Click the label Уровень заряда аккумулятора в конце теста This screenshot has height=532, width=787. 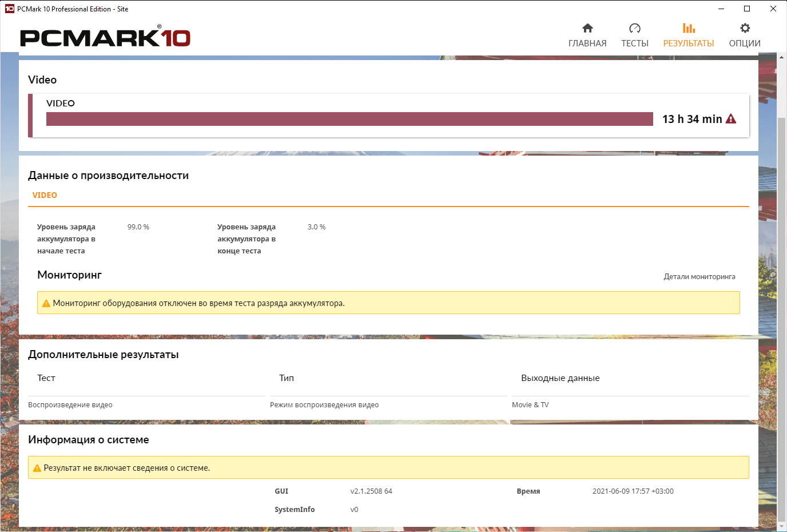click(x=247, y=239)
